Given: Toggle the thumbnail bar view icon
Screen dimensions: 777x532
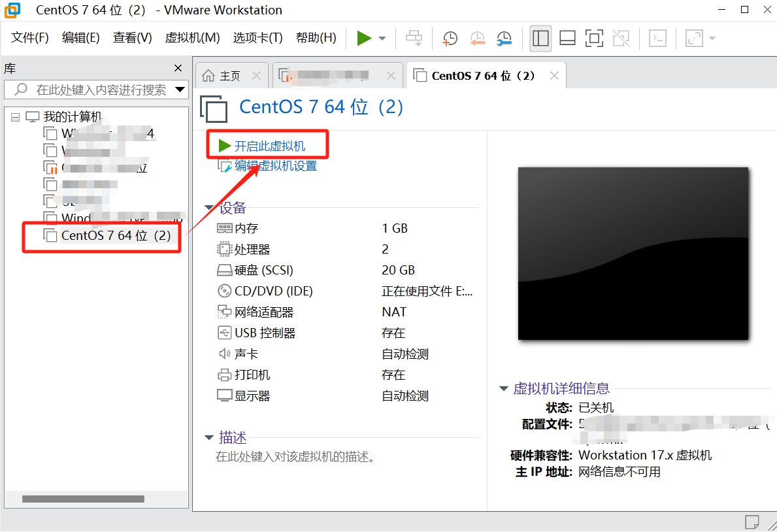Looking at the screenshot, I should (567, 38).
